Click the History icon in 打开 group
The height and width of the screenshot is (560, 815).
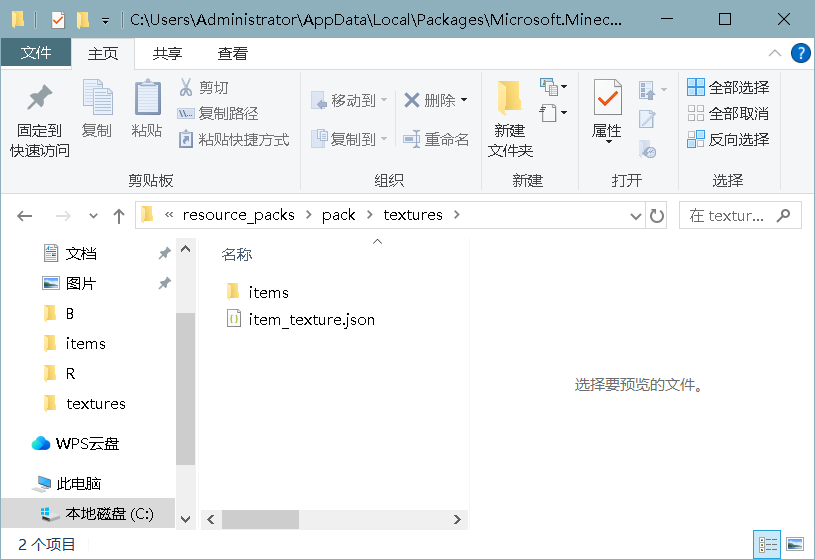coord(647,149)
